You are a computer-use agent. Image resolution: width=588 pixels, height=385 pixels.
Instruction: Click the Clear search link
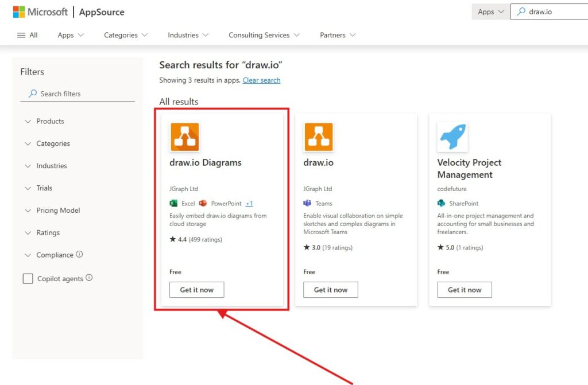[x=261, y=80]
